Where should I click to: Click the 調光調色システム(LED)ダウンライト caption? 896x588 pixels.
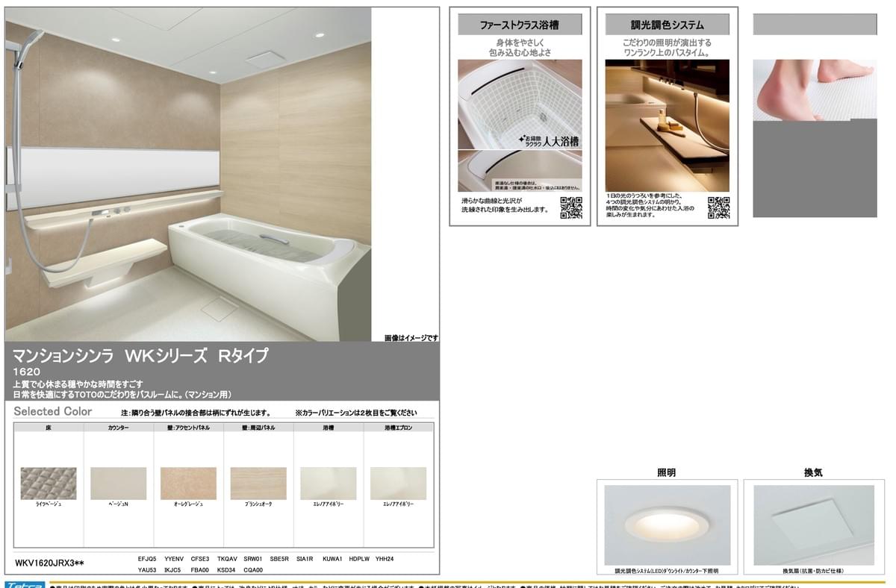[x=667, y=571]
